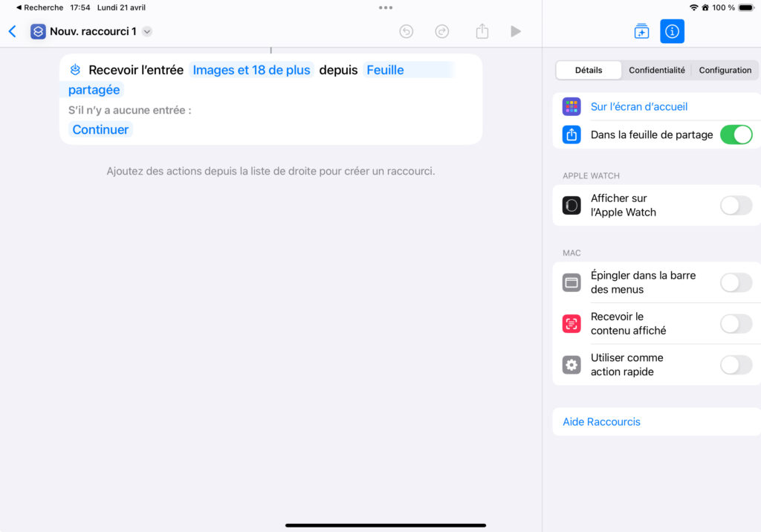Enable Recevoir le contenu affiché switch
This screenshot has width=761, height=532.
pyautogui.click(x=736, y=323)
